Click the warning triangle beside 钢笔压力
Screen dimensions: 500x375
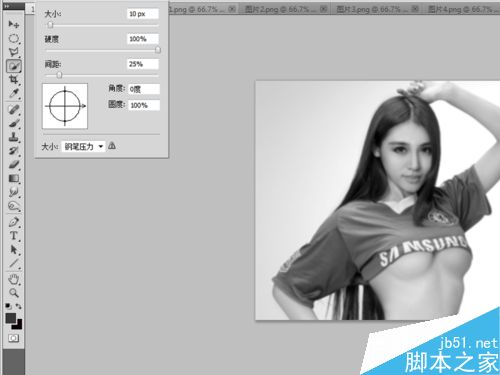point(112,146)
